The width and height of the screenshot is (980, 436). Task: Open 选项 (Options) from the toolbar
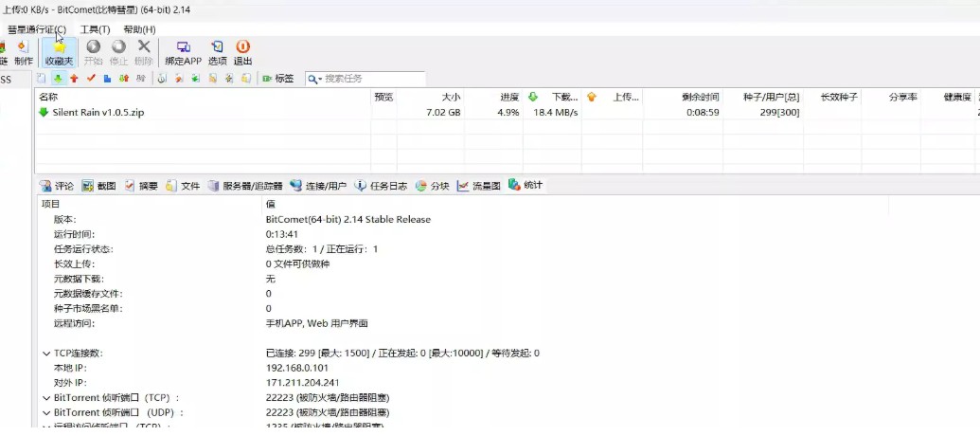[217, 51]
